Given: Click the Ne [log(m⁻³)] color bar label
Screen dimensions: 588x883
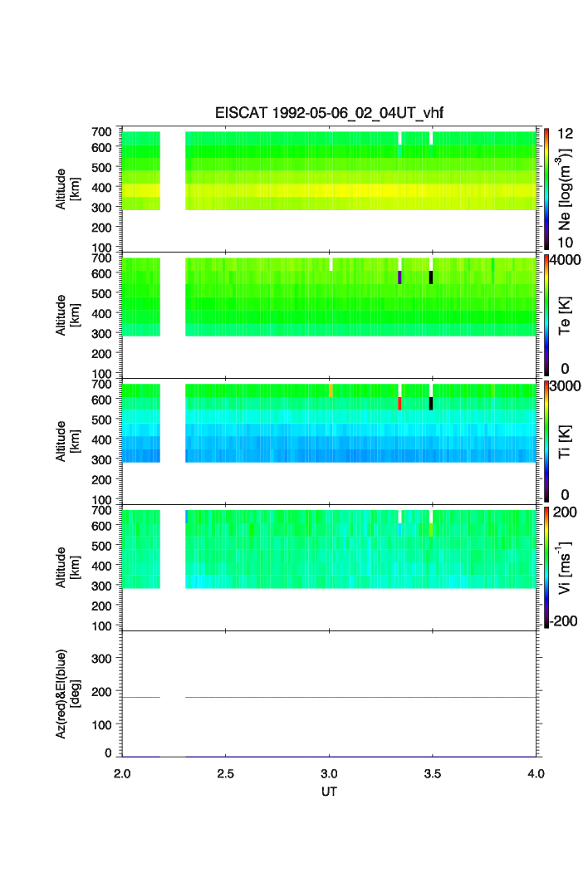Looking at the screenshot, I should tap(566, 189).
